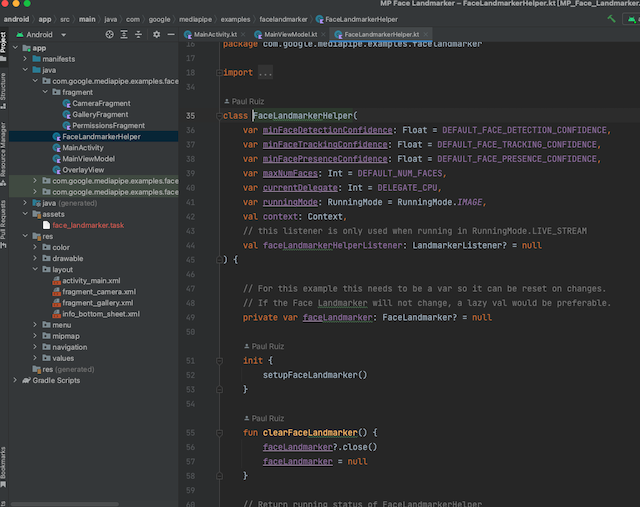
Task: Expand the manifests folder
Action: (25, 59)
